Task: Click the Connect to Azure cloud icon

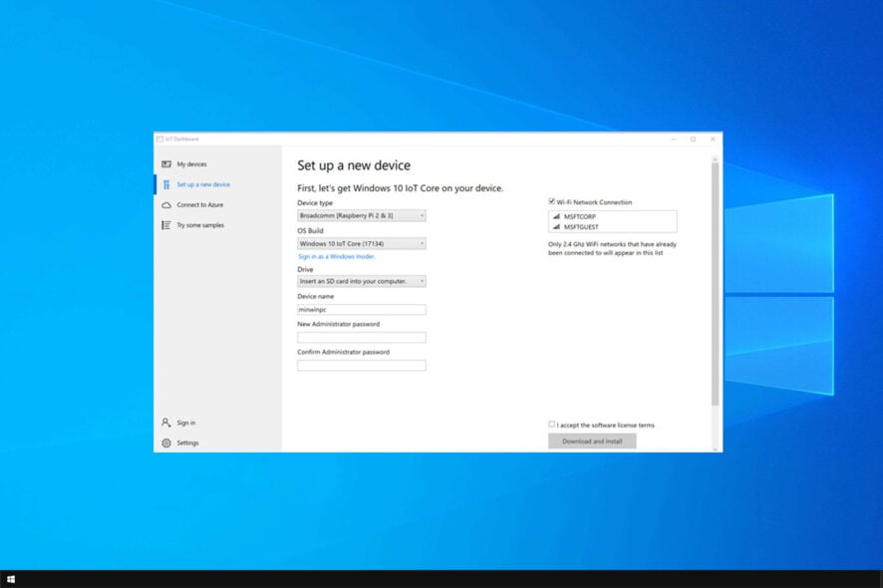Action: click(x=166, y=205)
